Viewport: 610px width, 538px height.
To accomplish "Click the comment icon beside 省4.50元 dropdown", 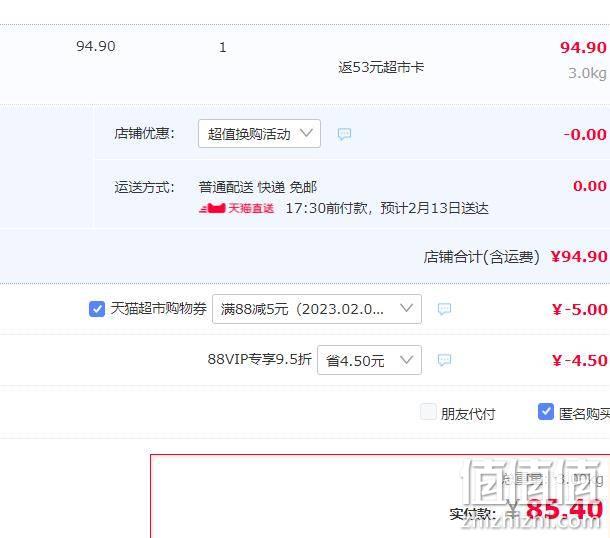I will coord(444,360).
